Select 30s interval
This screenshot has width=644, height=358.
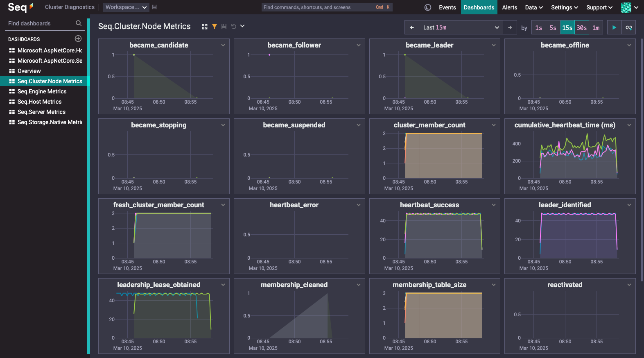582,27
